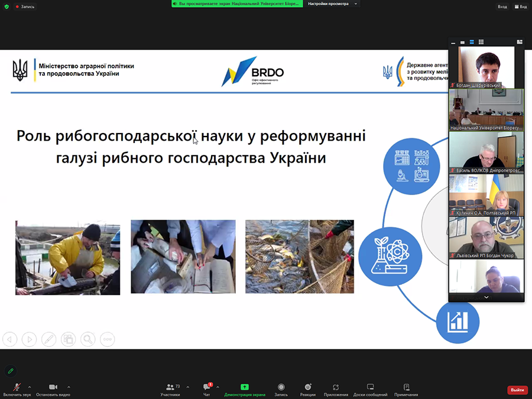The width and height of the screenshot is (532, 399).
Task: Open the Чат panel
Action: pyautogui.click(x=207, y=390)
